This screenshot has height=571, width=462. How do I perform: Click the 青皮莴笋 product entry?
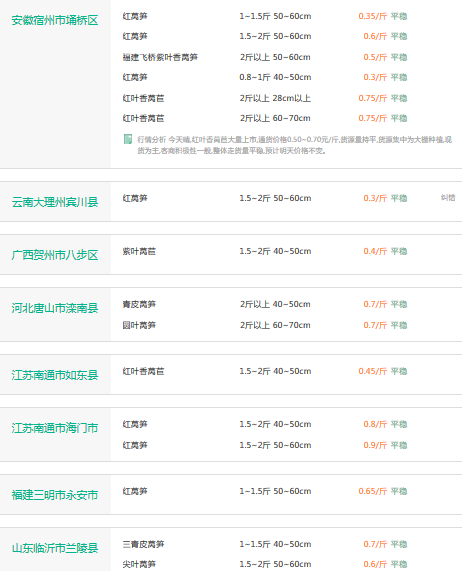click(x=139, y=304)
